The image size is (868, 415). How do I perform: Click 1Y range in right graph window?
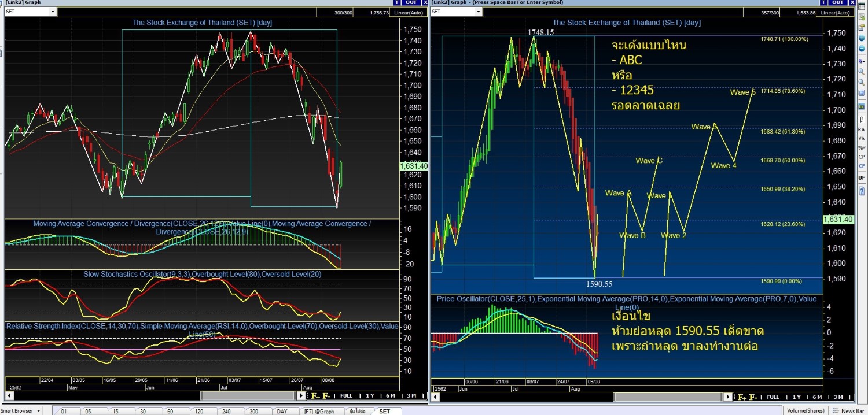797,397
